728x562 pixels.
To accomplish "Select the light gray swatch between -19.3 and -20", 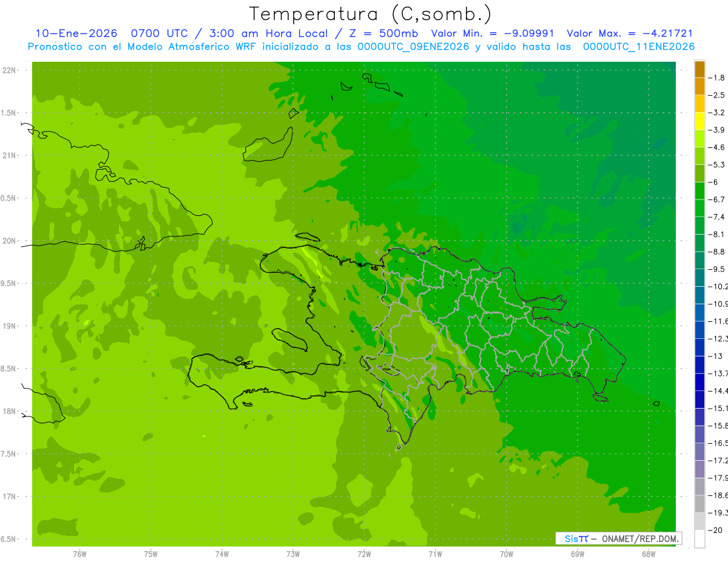I will coord(699,521).
